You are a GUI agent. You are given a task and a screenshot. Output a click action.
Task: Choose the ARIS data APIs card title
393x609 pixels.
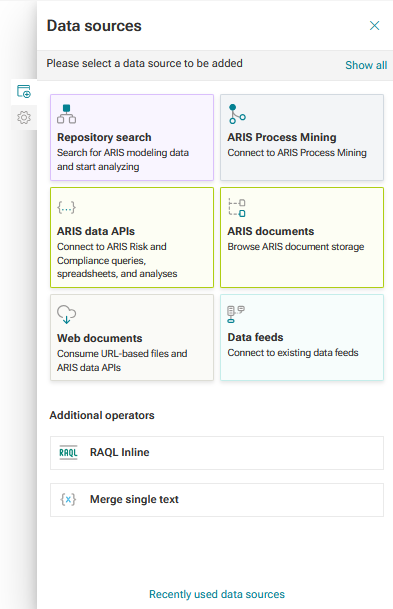(x=96, y=231)
